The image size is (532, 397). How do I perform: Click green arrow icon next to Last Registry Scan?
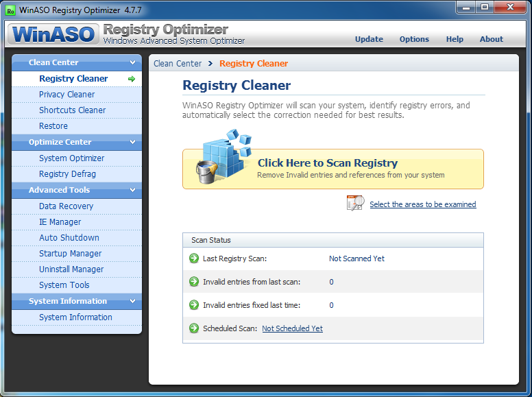tap(194, 258)
